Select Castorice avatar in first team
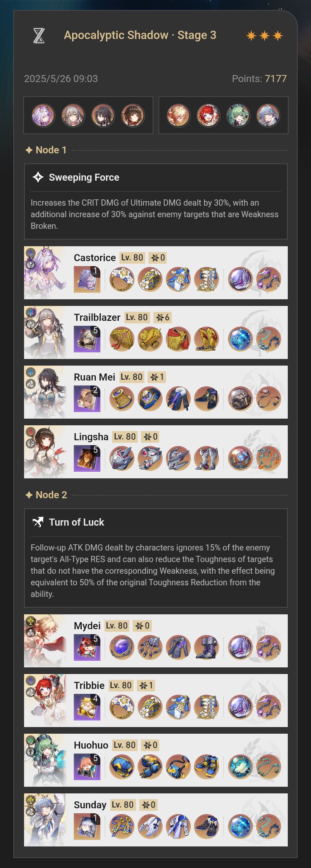 (x=44, y=115)
